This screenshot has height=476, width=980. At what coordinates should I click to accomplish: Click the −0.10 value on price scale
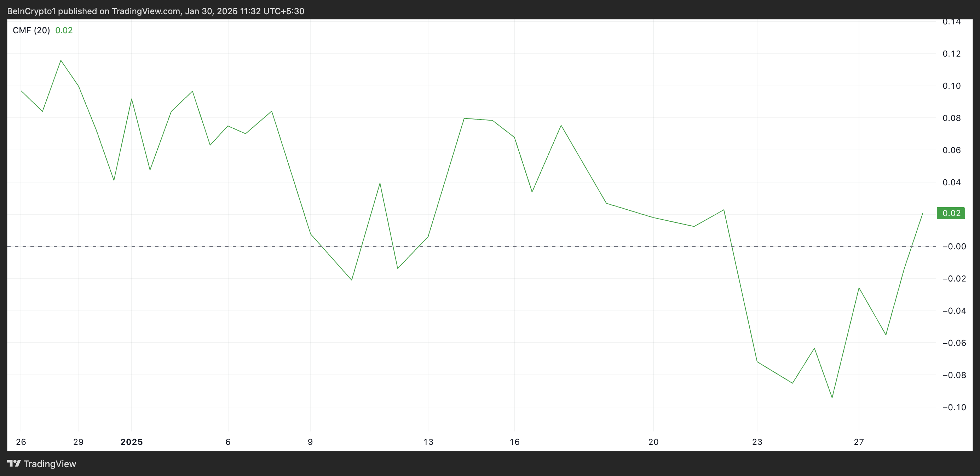tap(954, 407)
